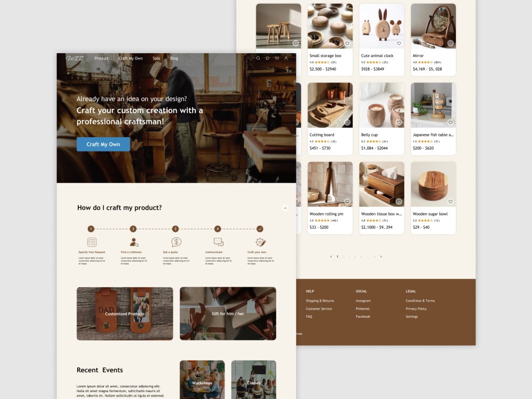
Task: Open the Blog nav item
Action: 174,59
